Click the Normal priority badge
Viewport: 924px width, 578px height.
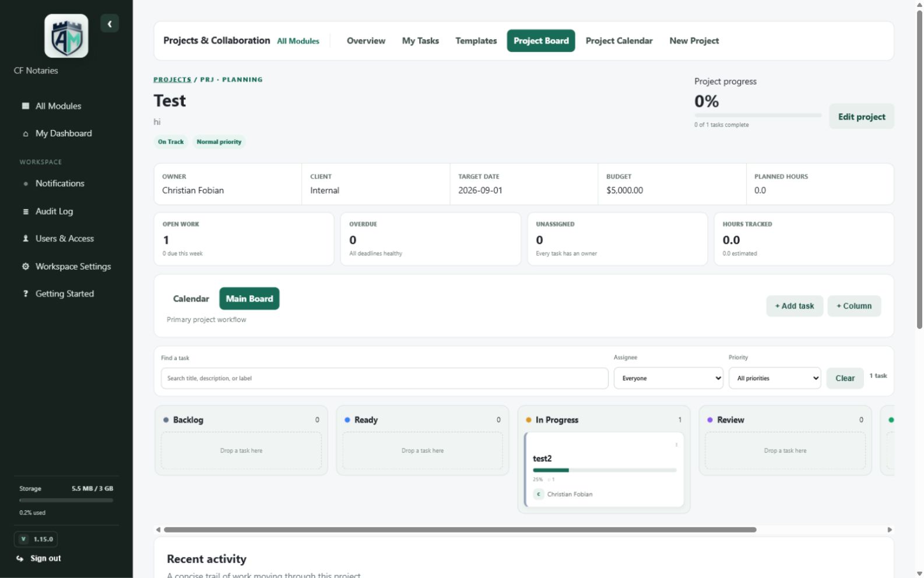click(219, 142)
